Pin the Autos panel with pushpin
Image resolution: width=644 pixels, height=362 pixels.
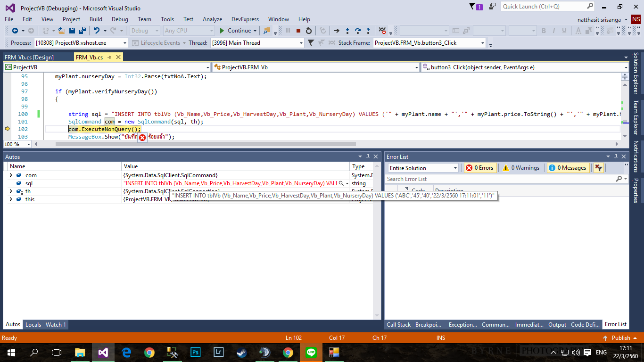368,156
